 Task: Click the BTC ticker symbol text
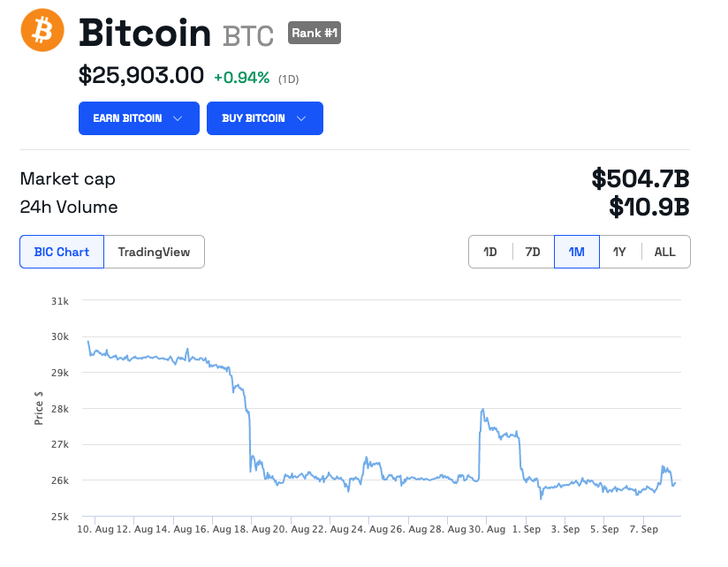pyautogui.click(x=248, y=36)
